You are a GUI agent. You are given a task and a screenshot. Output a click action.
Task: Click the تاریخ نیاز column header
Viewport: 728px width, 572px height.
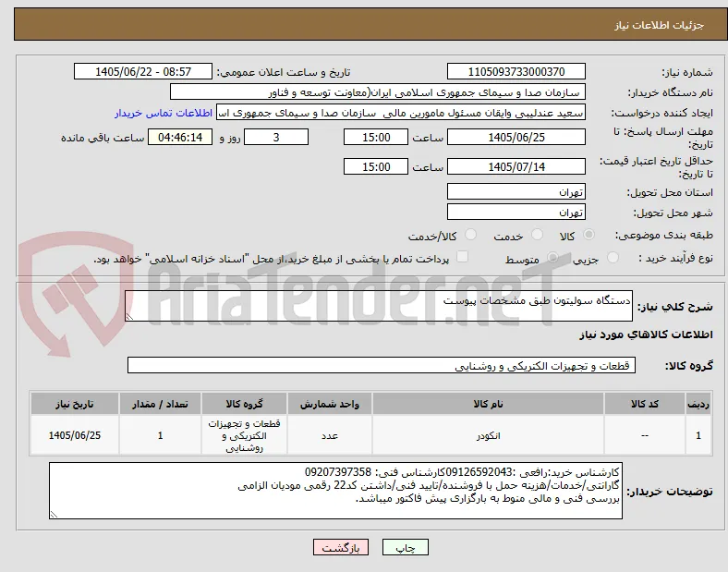[75, 404]
